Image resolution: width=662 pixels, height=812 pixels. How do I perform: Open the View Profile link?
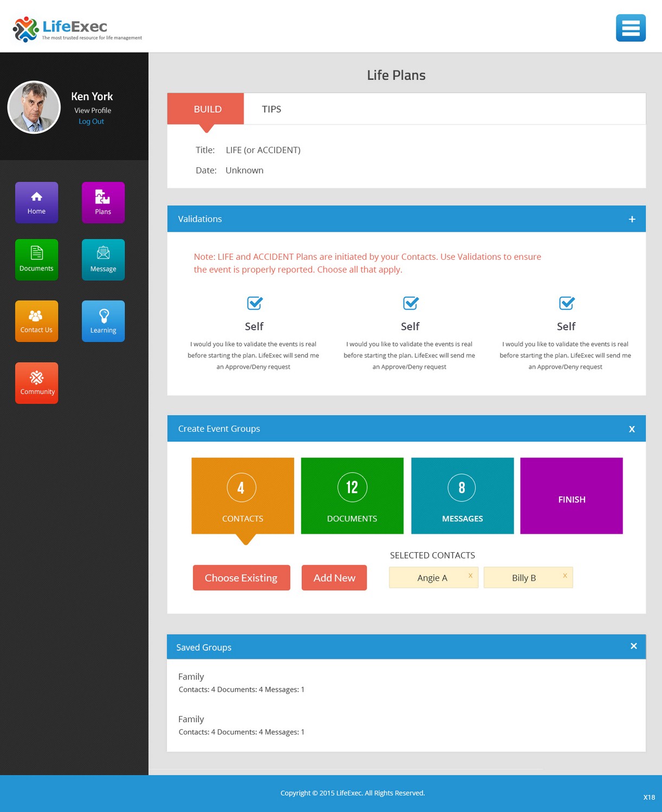pos(93,110)
